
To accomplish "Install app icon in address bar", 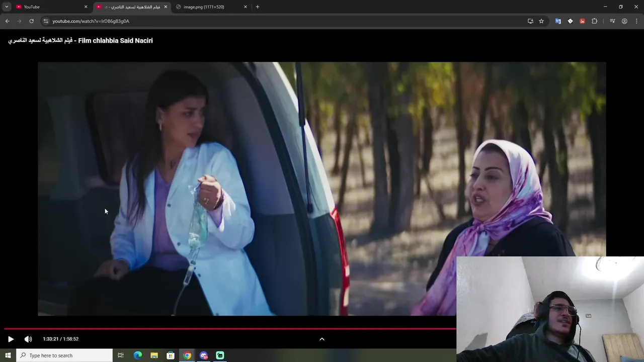I will (x=530, y=21).
